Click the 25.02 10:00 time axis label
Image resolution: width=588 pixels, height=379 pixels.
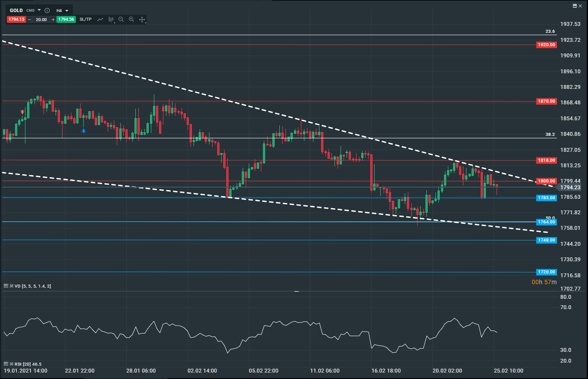click(508, 371)
